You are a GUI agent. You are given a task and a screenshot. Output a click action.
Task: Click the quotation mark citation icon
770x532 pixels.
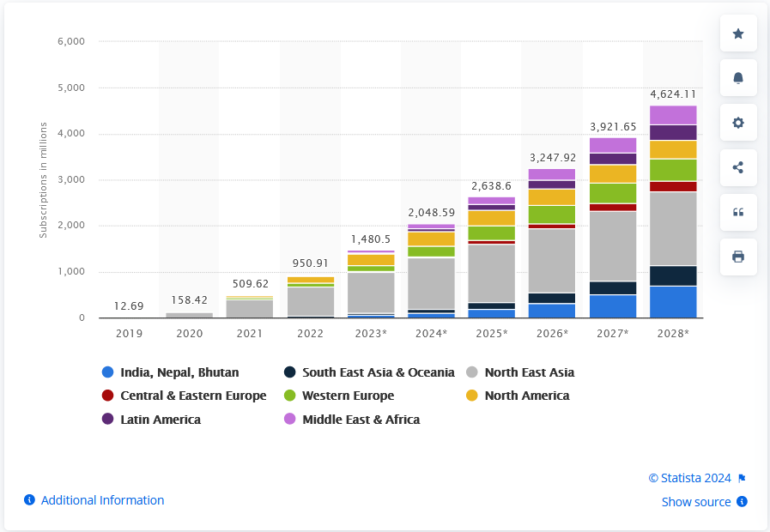click(738, 212)
